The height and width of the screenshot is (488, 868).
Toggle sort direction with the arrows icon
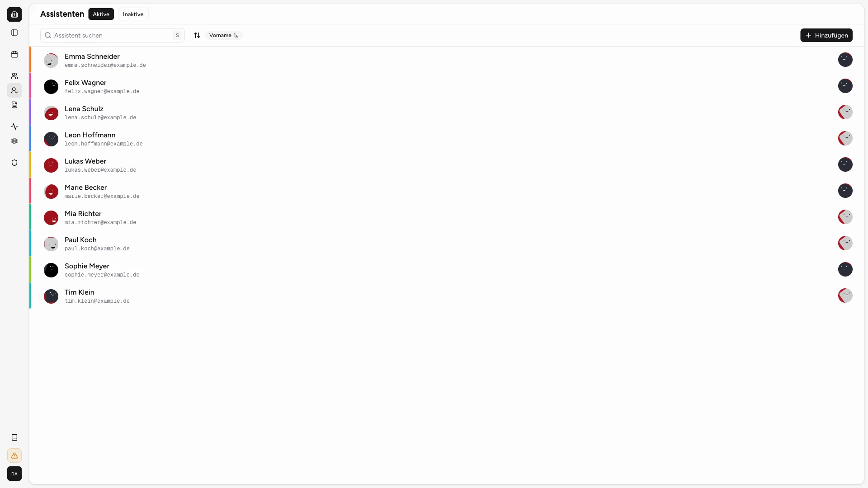[x=197, y=35]
